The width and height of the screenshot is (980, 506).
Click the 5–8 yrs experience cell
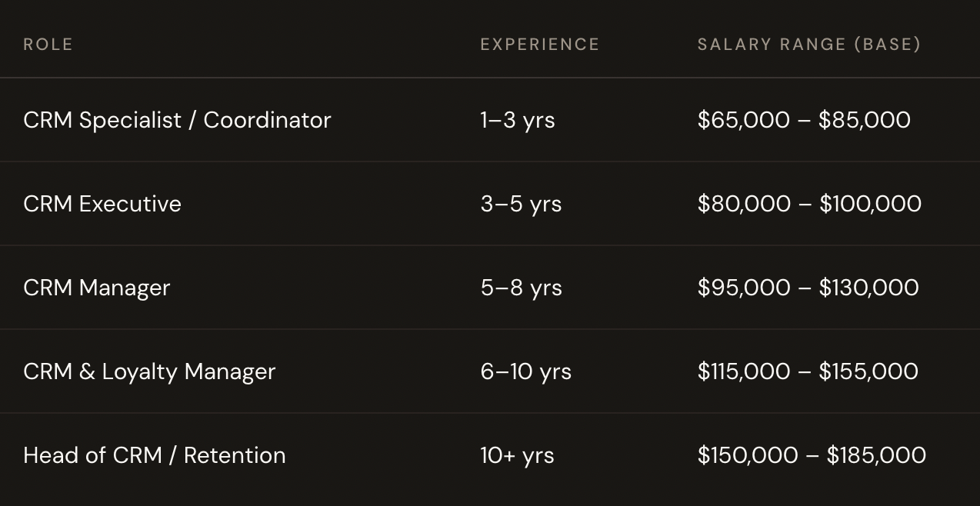click(522, 288)
